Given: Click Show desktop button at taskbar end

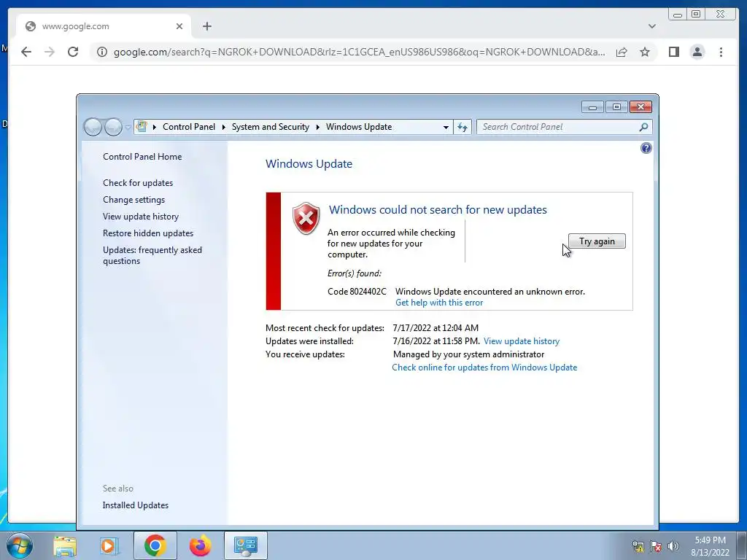Looking at the screenshot, I should pyautogui.click(x=742, y=545).
